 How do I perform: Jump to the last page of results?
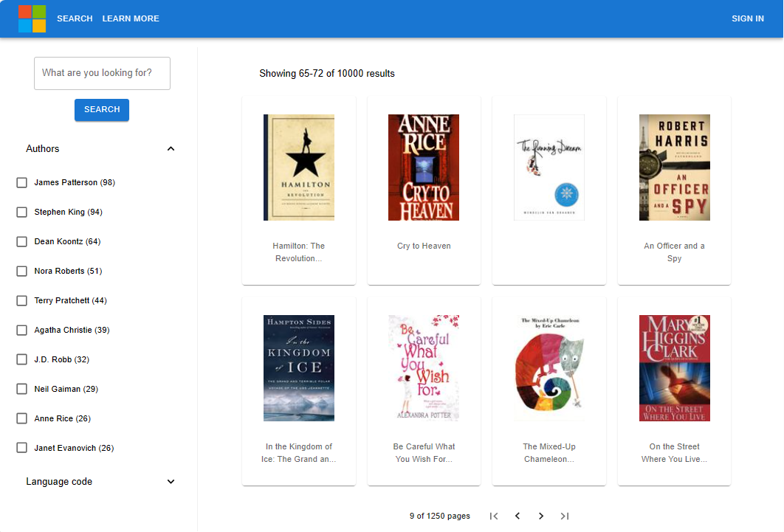(x=565, y=516)
